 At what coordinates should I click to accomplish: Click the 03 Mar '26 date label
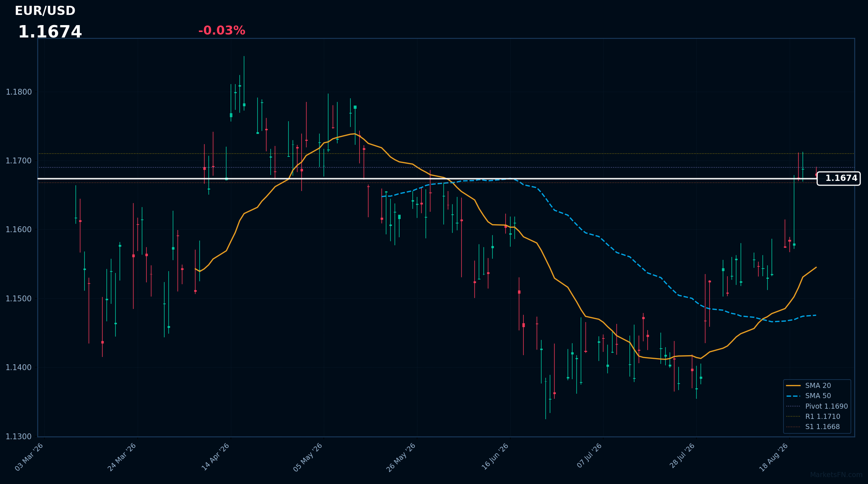tap(29, 457)
